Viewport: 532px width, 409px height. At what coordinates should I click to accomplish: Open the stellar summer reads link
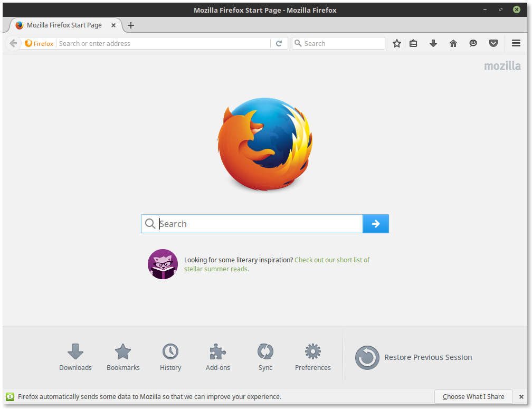(x=277, y=264)
